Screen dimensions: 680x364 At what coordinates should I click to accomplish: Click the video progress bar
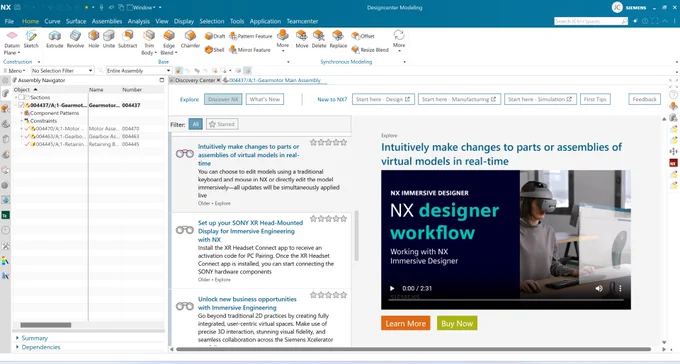pyautogui.click(x=506, y=300)
